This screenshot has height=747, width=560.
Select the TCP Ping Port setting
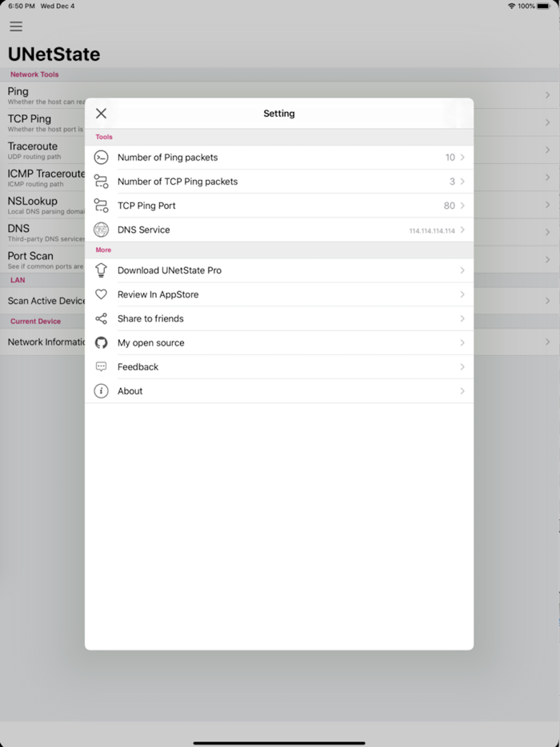coord(279,206)
